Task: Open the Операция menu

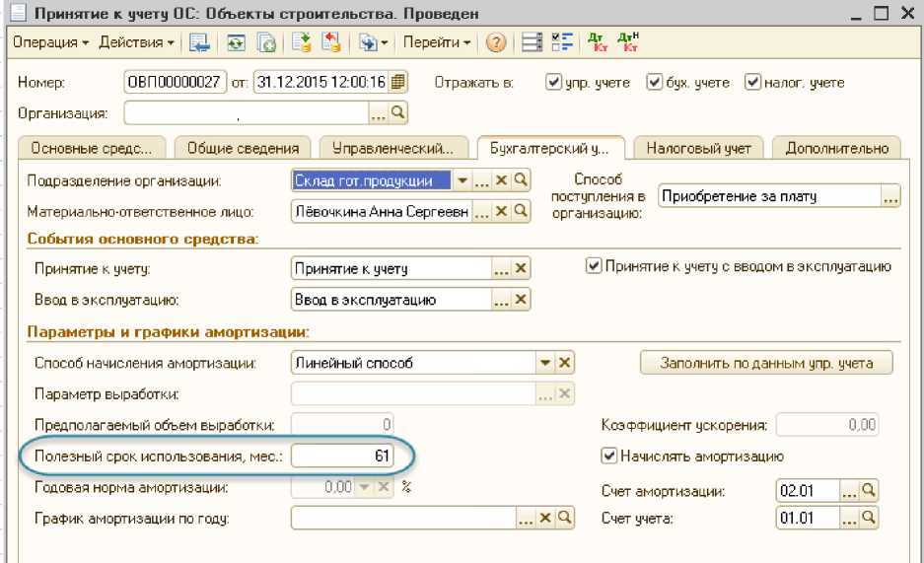Action: tap(50, 42)
